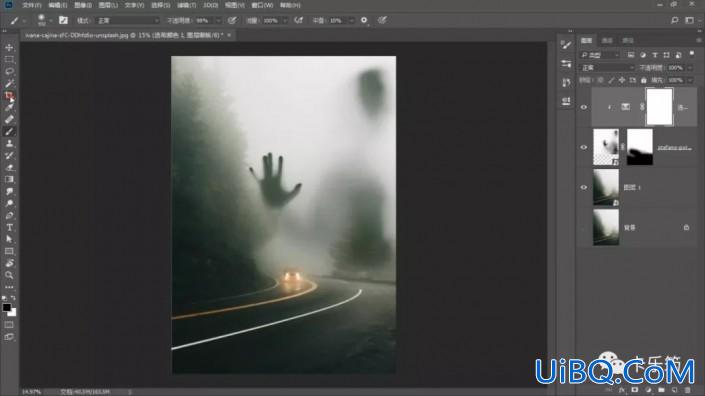Open Brushes panel icon in side dock

click(566, 44)
